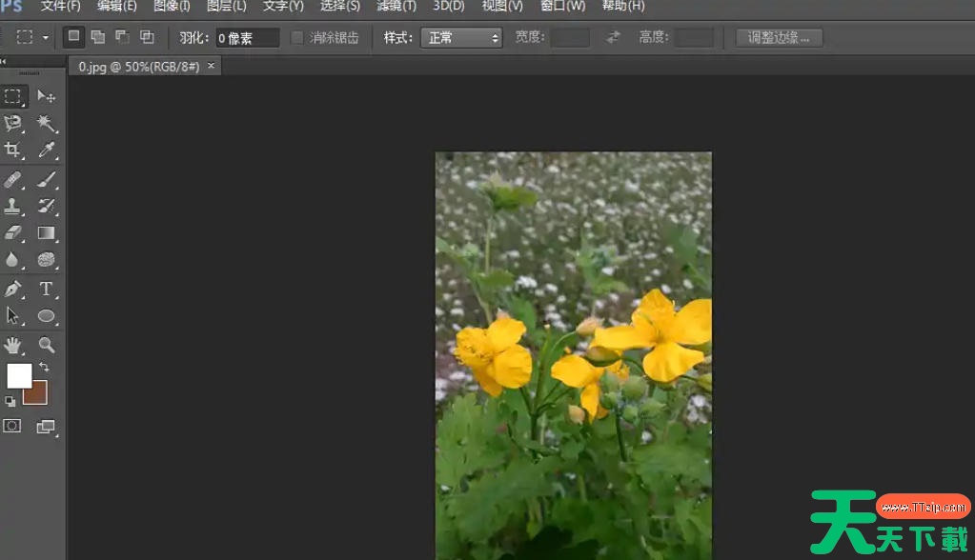Viewport: 975px width, 560px height.
Task: Select the Hand tool
Action: [13, 345]
